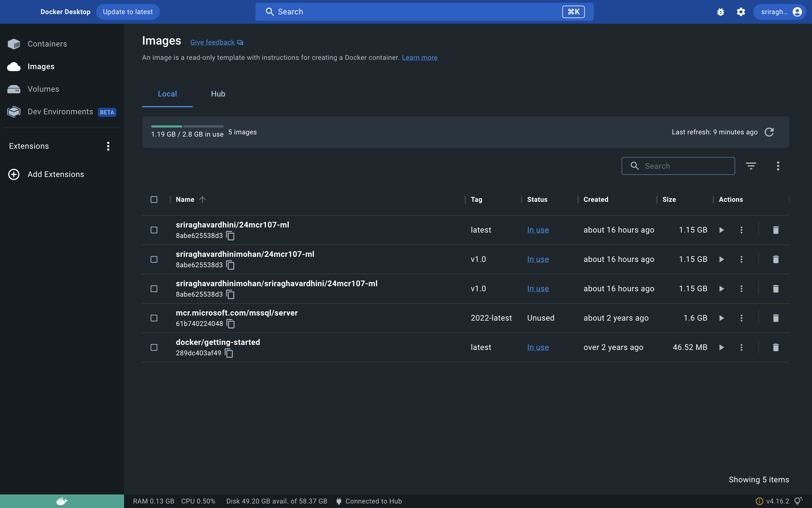Image resolution: width=812 pixels, height=508 pixels.
Task: Switch to the Hub tab
Action: click(218, 94)
